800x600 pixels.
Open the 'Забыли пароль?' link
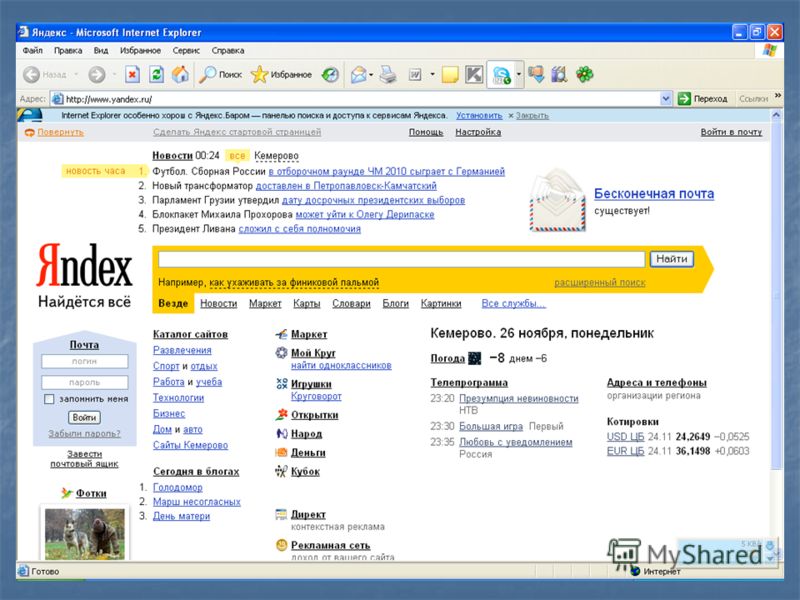pos(84,434)
